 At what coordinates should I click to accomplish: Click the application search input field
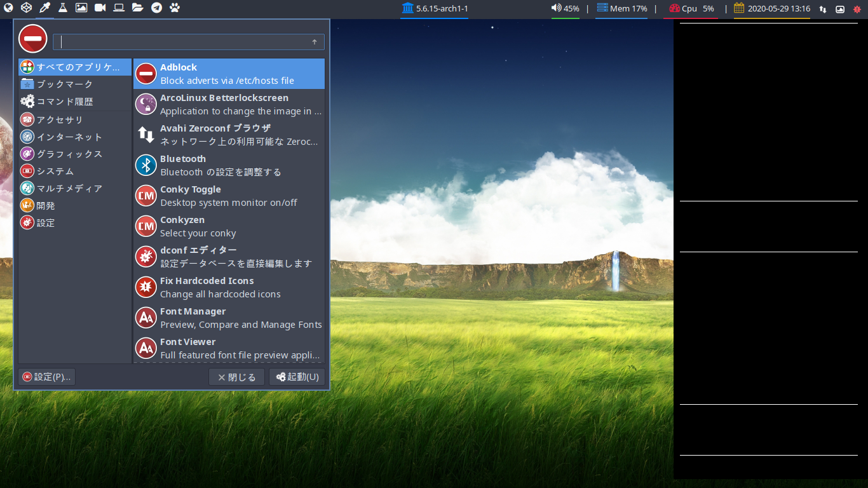[189, 42]
